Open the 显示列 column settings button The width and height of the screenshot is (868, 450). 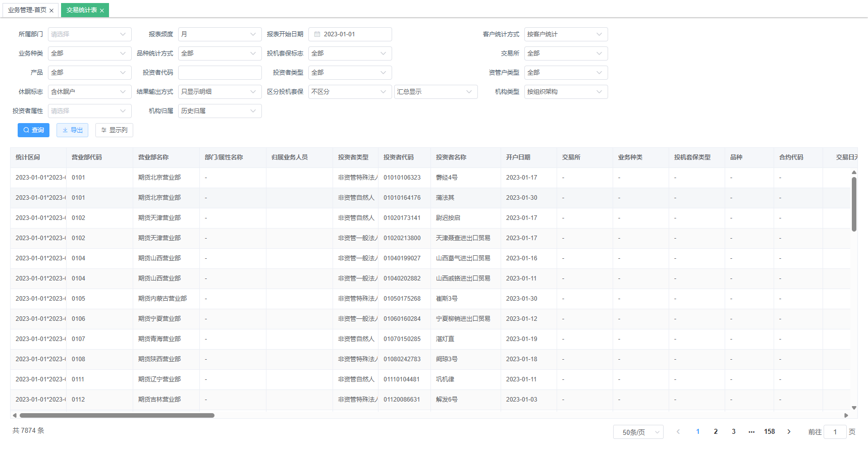click(x=114, y=130)
